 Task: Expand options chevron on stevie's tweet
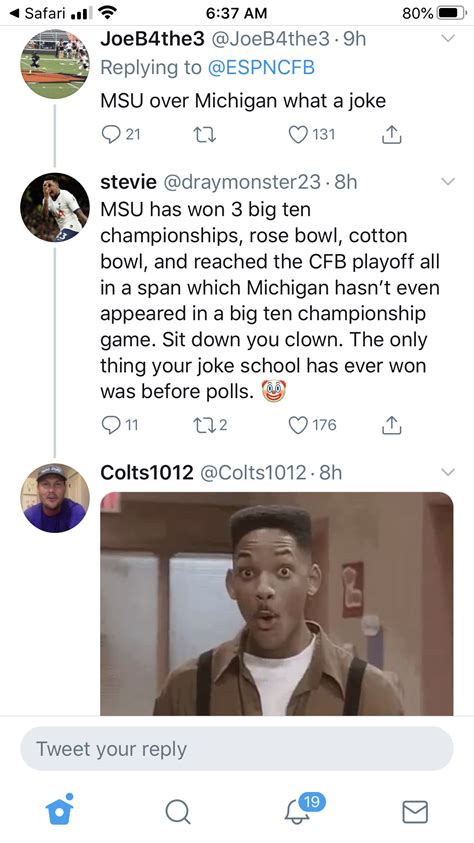(x=448, y=182)
